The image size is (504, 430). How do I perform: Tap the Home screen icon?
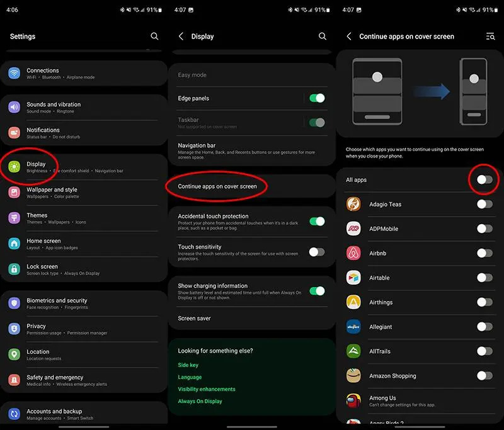coord(14,244)
